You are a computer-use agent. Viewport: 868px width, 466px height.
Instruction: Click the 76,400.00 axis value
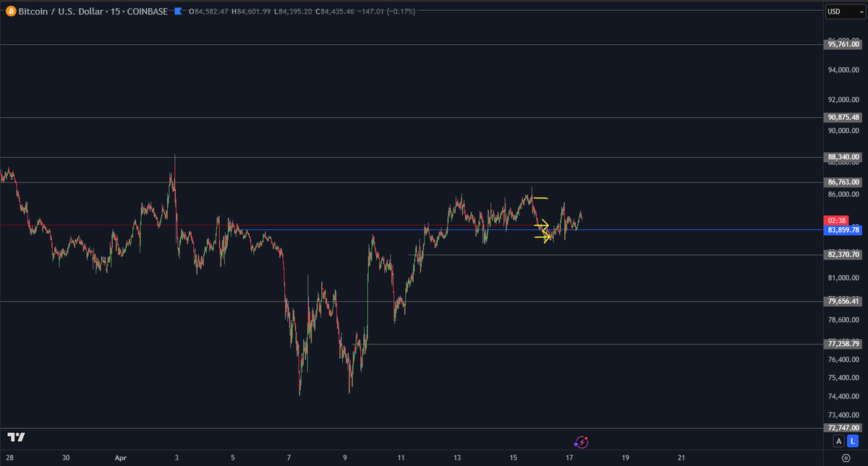coord(843,360)
